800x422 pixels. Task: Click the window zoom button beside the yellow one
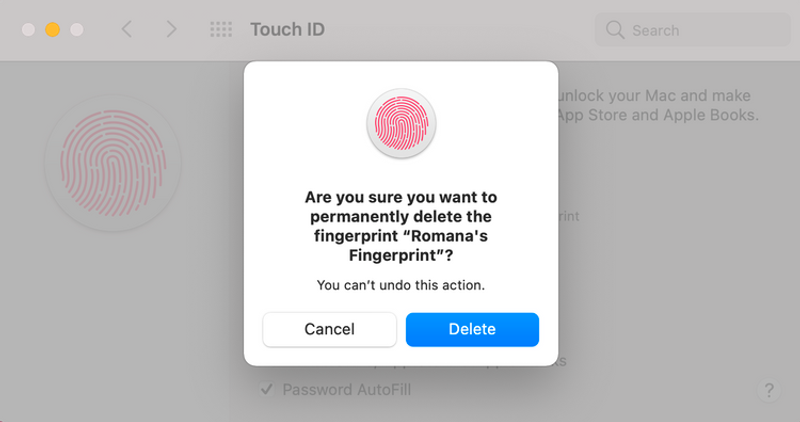point(77,30)
